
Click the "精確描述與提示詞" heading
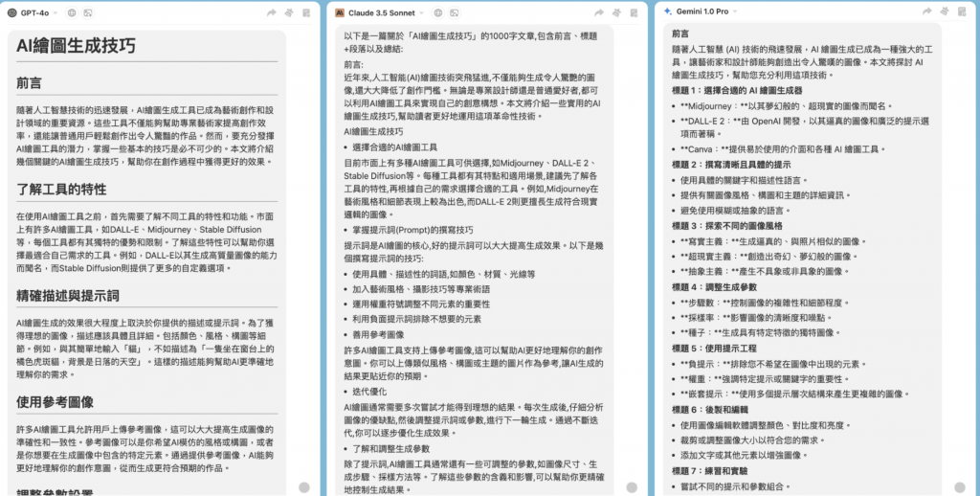click(x=68, y=296)
